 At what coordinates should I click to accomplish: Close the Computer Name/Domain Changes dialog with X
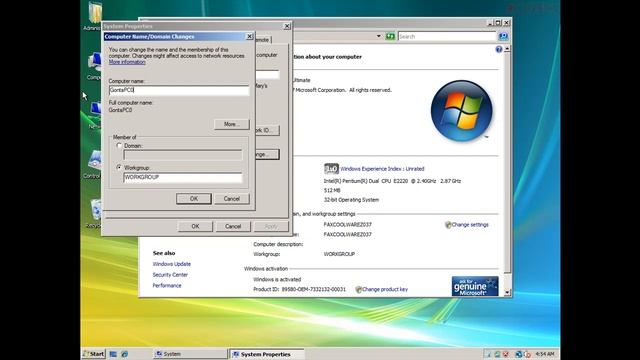[x=249, y=37]
